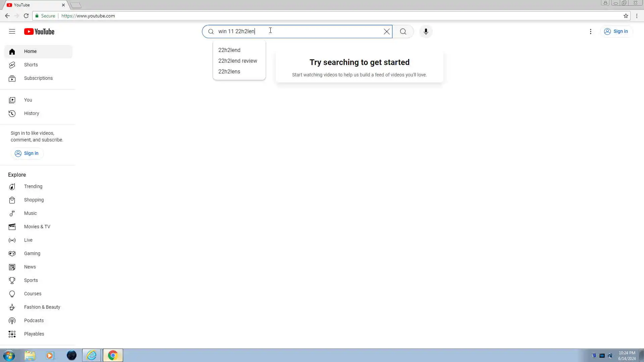The image size is (644, 362).
Task: Activate voice search microphone icon
Action: [426, 32]
